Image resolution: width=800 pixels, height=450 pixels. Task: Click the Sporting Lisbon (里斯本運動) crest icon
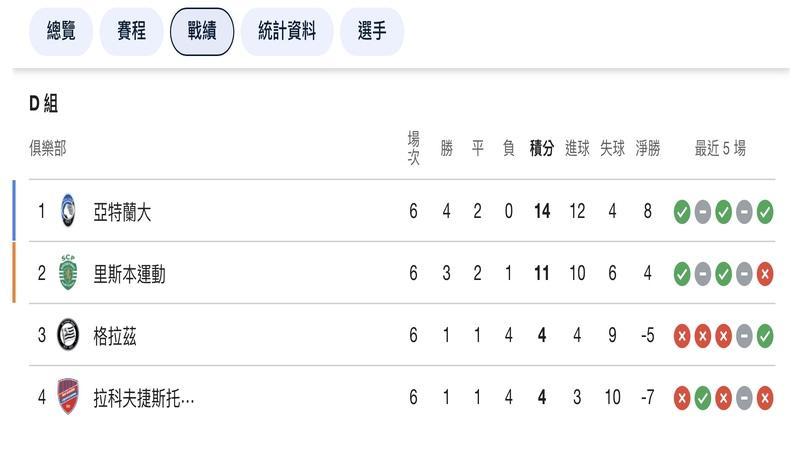pos(68,273)
